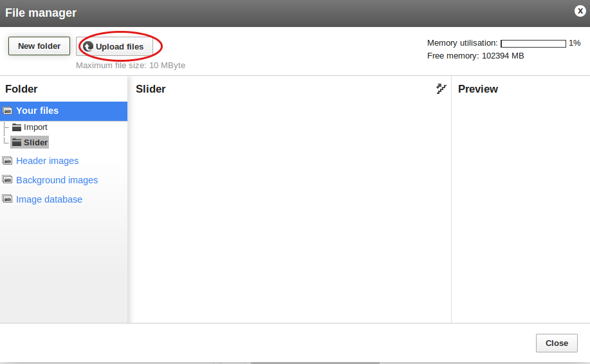Click the Upload files arrow icon
The width and height of the screenshot is (590, 364).
88,46
